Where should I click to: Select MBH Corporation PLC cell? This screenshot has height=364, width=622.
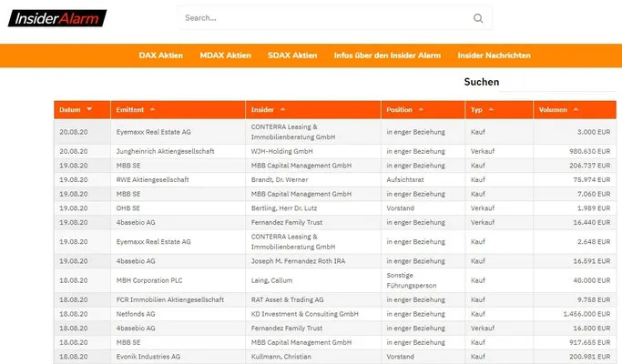coord(178,280)
